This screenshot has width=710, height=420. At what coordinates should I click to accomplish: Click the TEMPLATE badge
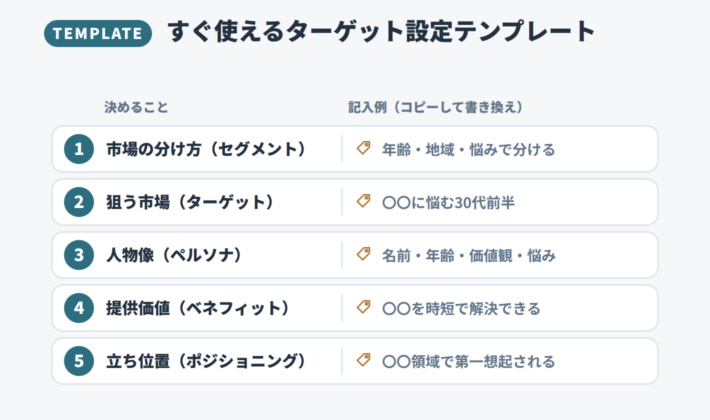coord(98,33)
